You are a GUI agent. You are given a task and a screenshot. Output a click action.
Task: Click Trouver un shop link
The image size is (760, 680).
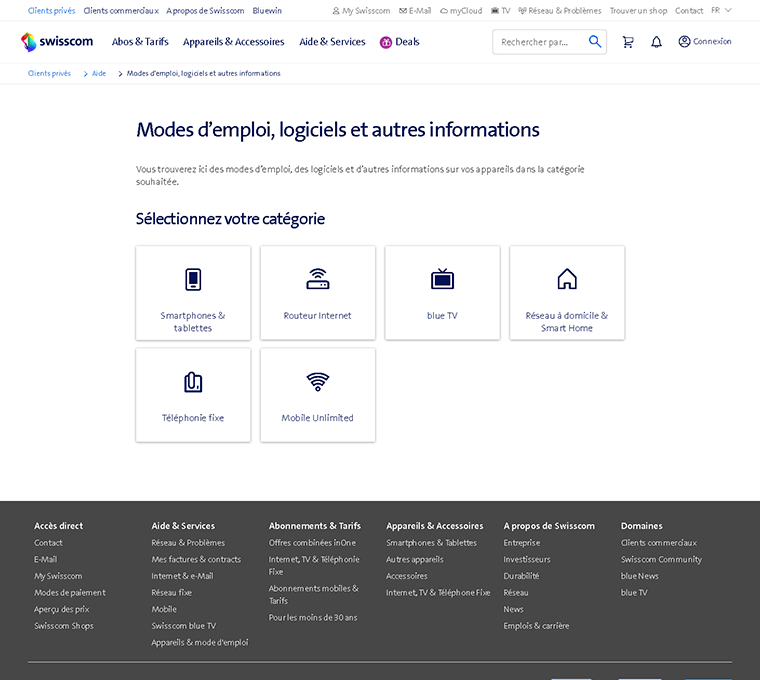pyautogui.click(x=638, y=11)
